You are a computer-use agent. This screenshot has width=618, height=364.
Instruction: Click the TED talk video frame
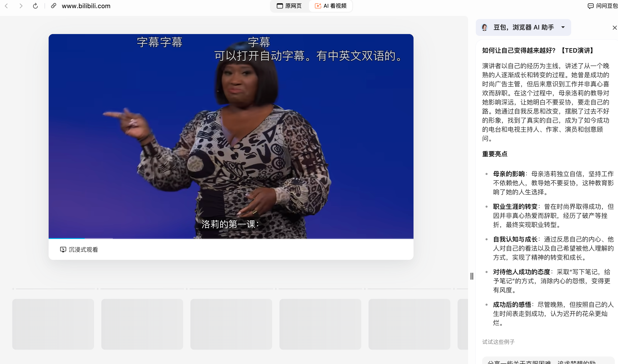pyautogui.click(x=231, y=136)
